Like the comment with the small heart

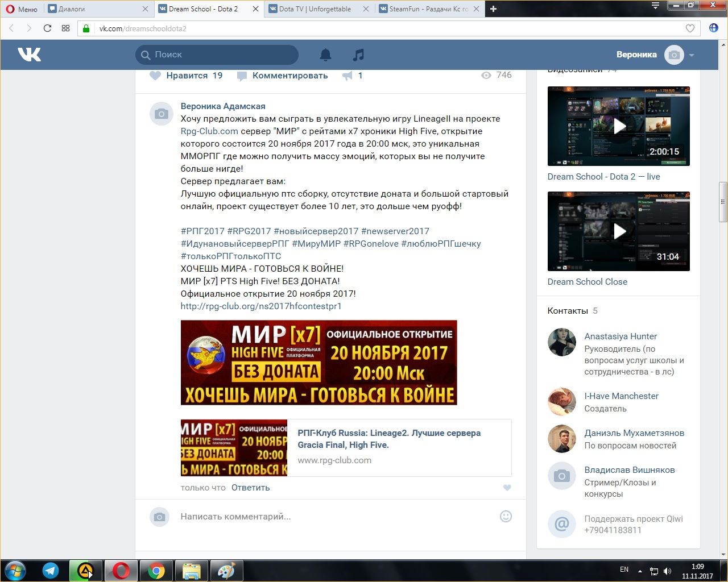pyautogui.click(x=507, y=488)
